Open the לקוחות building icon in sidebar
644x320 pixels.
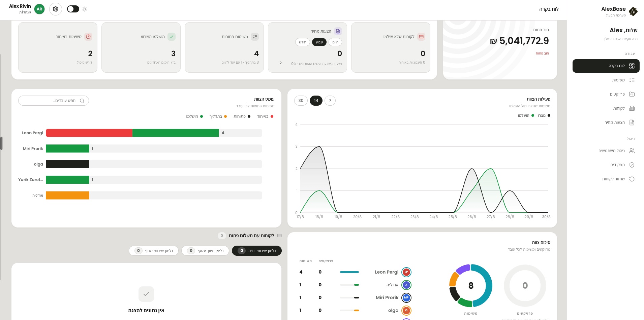pos(632,108)
